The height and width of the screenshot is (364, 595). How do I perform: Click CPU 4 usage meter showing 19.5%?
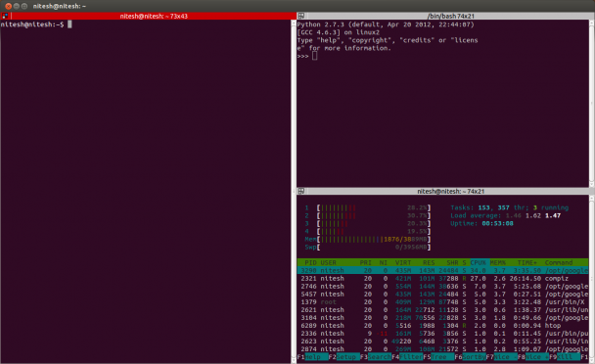[367, 231]
